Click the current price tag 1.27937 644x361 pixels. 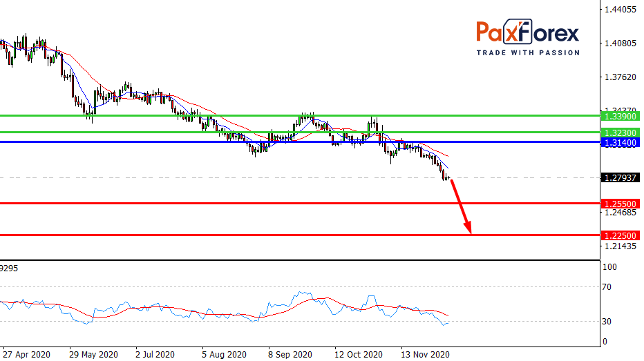pos(619,177)
